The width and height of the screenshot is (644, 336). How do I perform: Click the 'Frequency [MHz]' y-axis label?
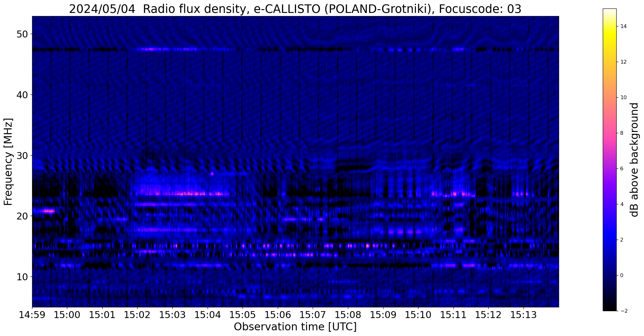pos(8,162)
